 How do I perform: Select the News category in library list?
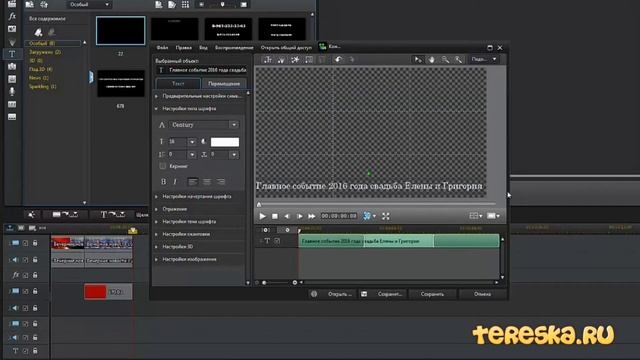[39, 78]
